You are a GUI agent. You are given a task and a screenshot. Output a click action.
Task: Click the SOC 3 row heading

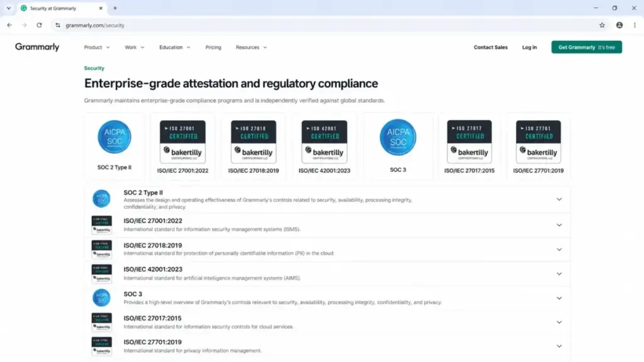(133, 294)
